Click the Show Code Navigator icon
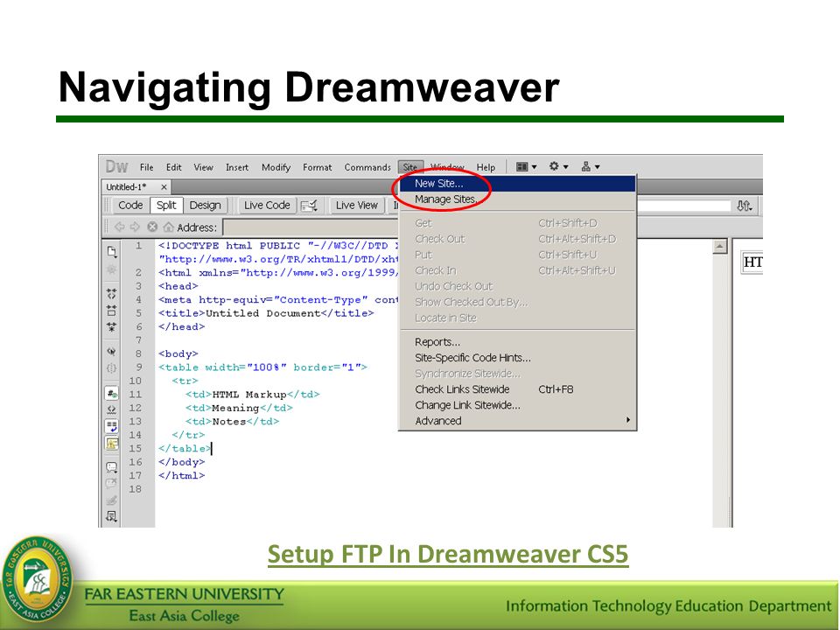 [x=111, y=269]
